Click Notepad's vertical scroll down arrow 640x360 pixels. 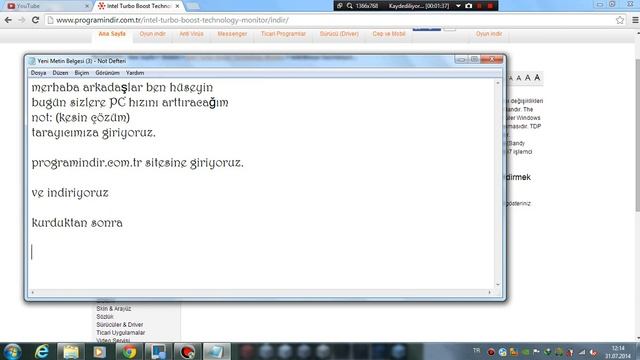tap(498, 284)
